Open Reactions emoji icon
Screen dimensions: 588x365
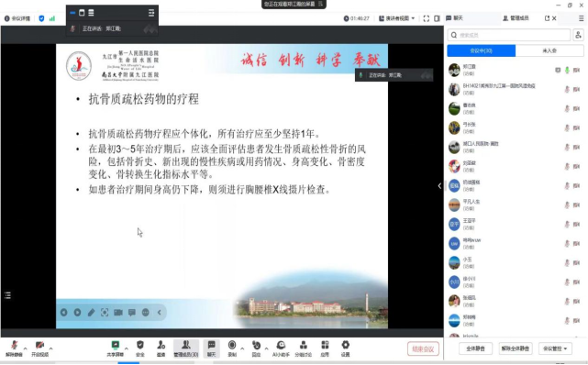256,348
